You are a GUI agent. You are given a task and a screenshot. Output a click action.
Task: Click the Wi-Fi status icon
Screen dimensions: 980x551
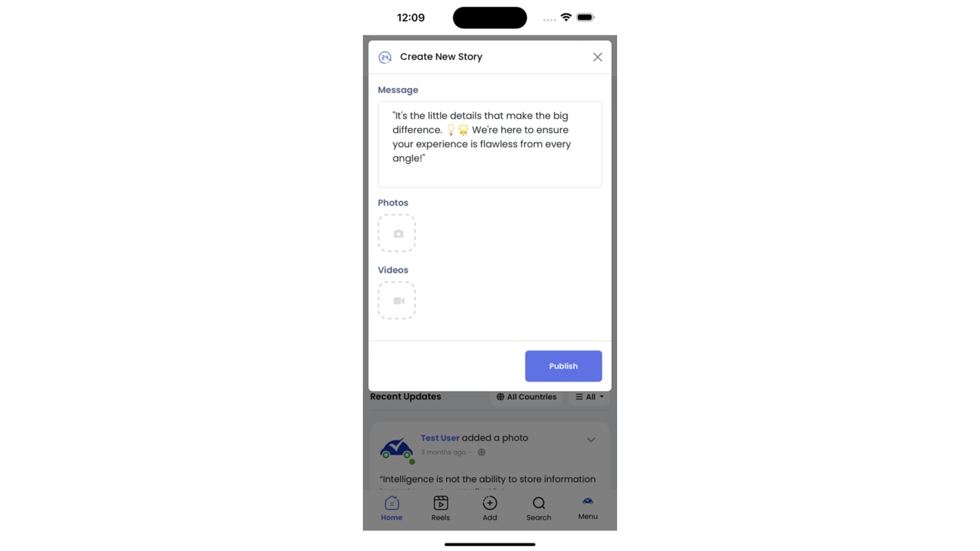566,17
